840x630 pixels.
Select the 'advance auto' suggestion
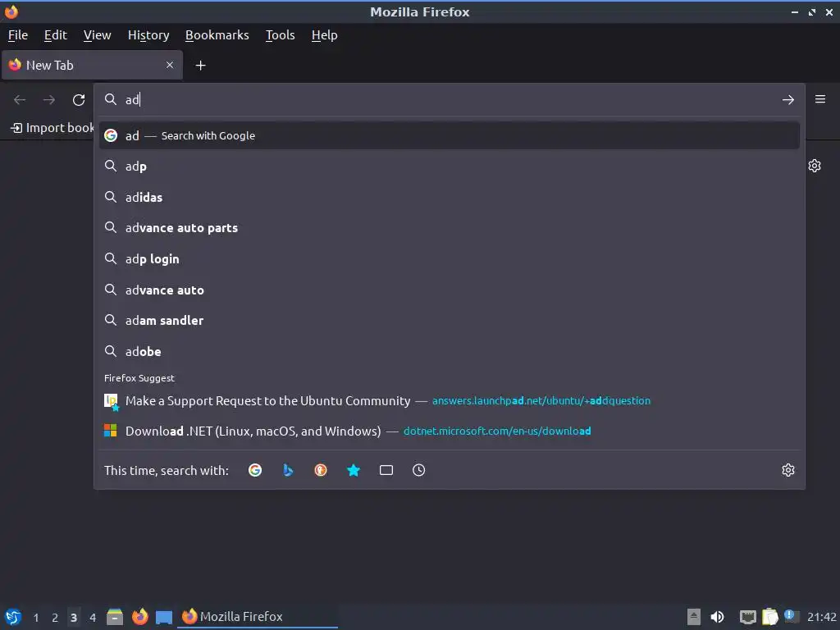click(450, 290)
